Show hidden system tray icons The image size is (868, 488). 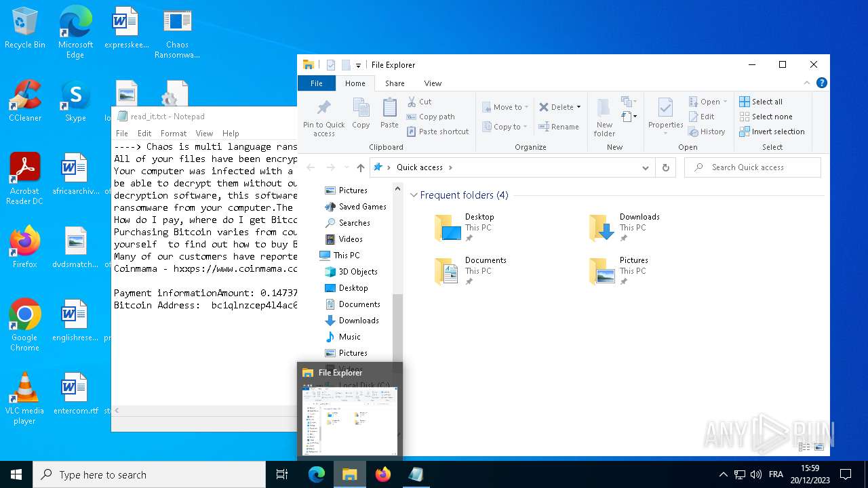(x=723, y=474)
